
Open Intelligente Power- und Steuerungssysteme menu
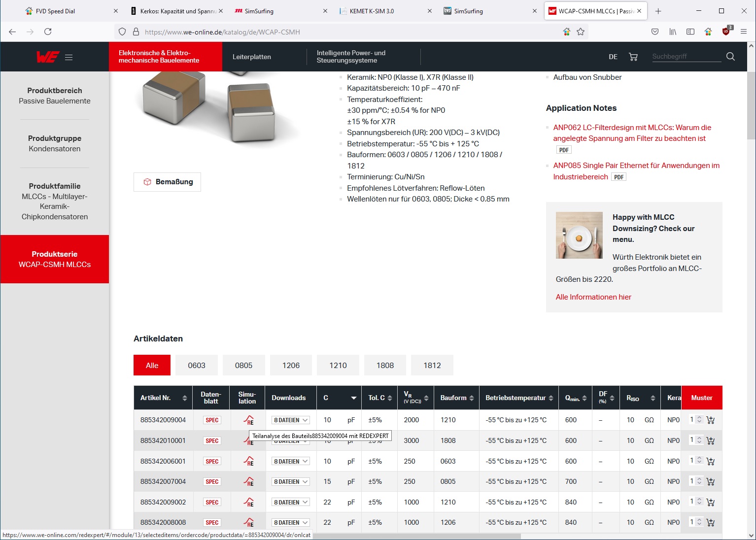[x=351, y=57]
